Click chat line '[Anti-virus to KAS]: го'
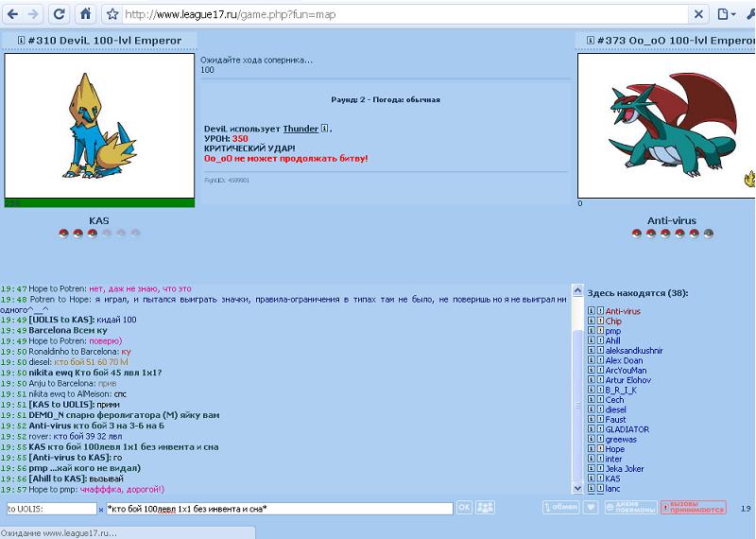This screenshot has width=756, height=539. coord(76,458)
